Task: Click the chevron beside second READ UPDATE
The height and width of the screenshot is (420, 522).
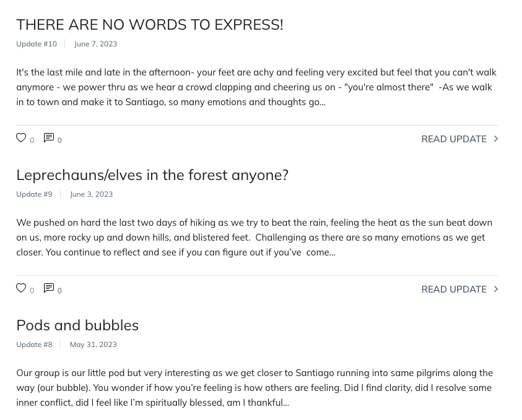Action: (496, 289)
